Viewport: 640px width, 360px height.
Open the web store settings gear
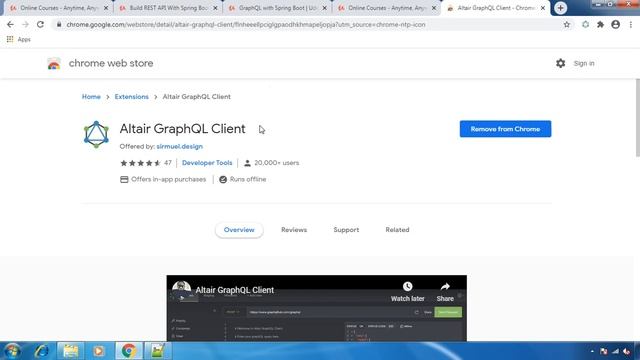point(560,63)
